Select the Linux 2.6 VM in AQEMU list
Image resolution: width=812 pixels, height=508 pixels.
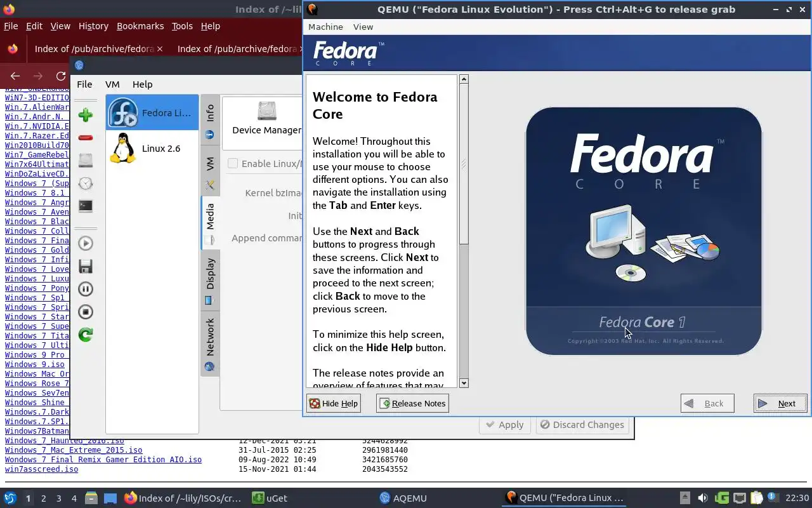pos(152,148)
